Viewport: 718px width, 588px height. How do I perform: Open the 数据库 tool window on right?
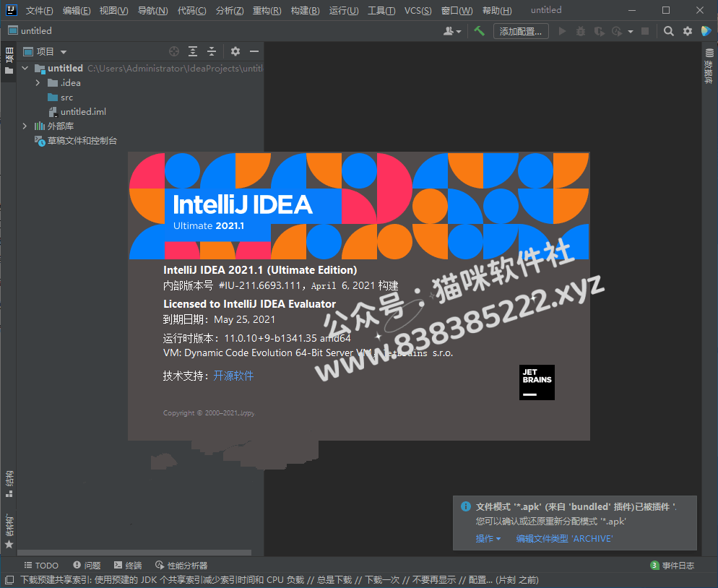pos(709,66)
